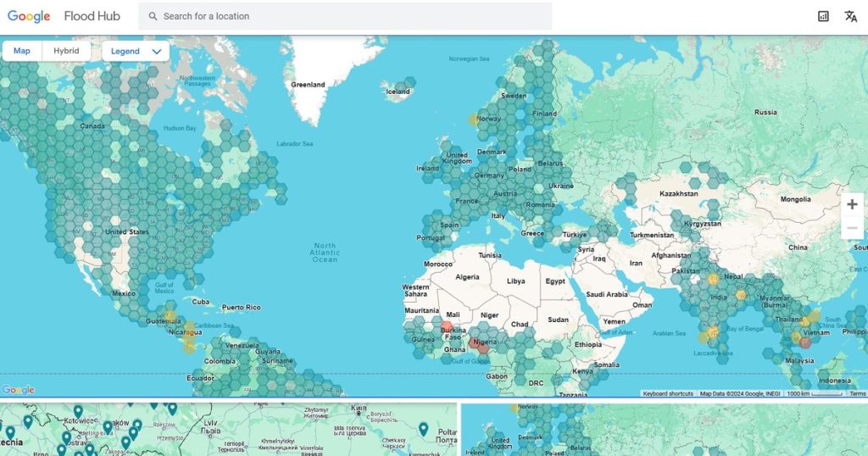Click the Mexico label
Image resolution: width=868 pixels, height=456 pixels.
click(x=124, y=293)
